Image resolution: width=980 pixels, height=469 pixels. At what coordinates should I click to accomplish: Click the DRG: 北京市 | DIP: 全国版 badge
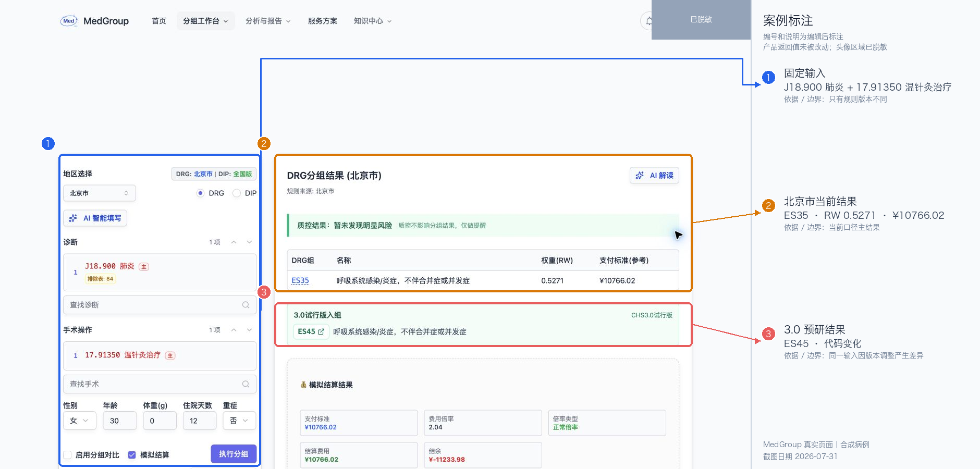214,174
